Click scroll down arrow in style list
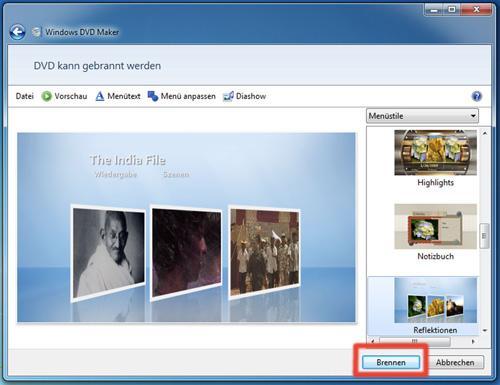 click(485, 330)
